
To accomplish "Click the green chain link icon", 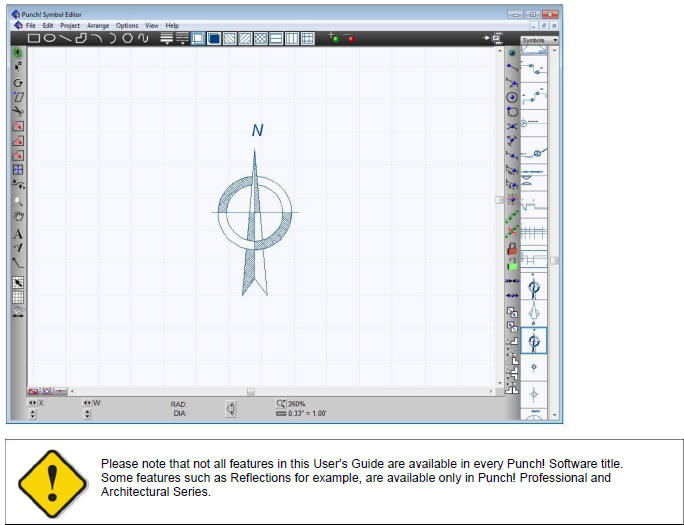I will (512, 217).
